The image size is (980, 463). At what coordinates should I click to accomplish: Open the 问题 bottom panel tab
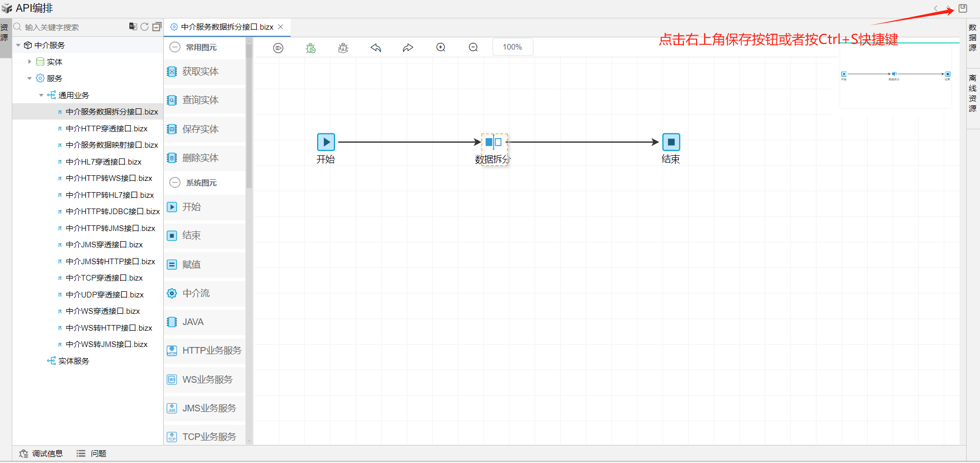pos(92,453)
